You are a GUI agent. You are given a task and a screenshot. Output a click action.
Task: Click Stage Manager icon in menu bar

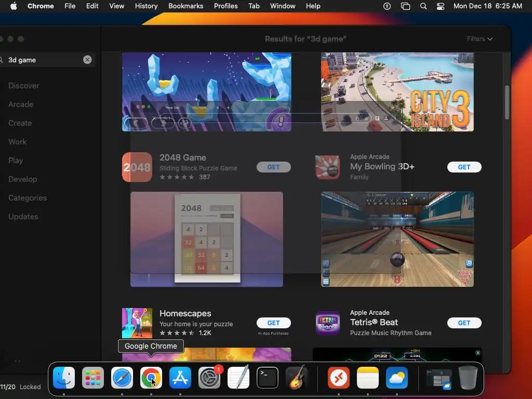coord(405,6)
